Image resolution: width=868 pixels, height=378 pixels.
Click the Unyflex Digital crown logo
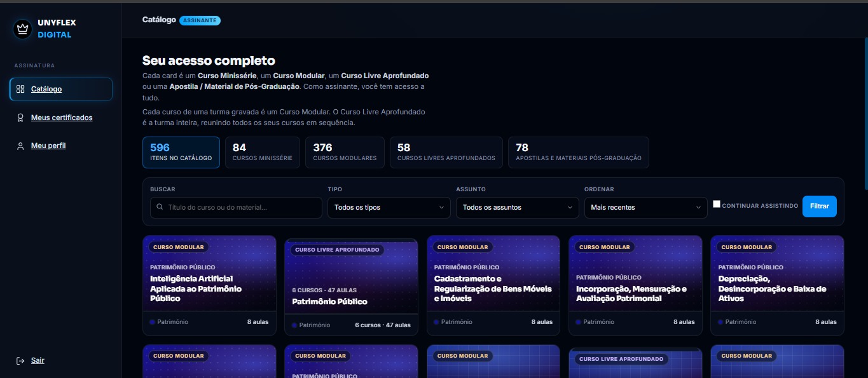coord(23,29)
